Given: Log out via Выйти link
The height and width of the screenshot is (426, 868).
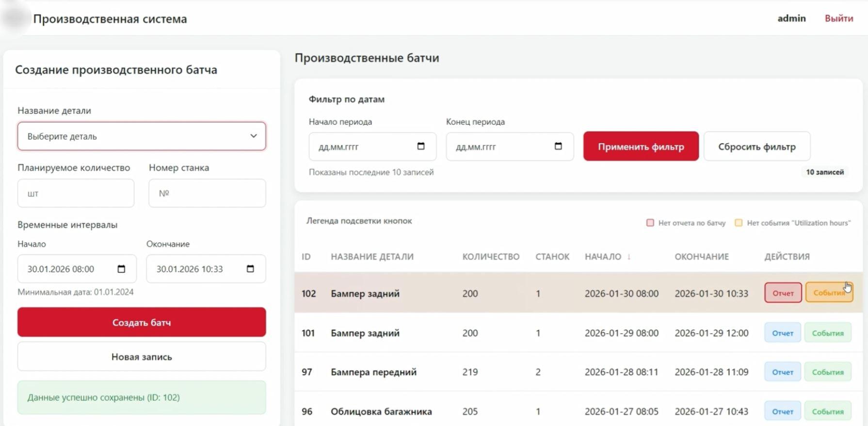Looking at the screenshot, I should click(x=838, y=18).
